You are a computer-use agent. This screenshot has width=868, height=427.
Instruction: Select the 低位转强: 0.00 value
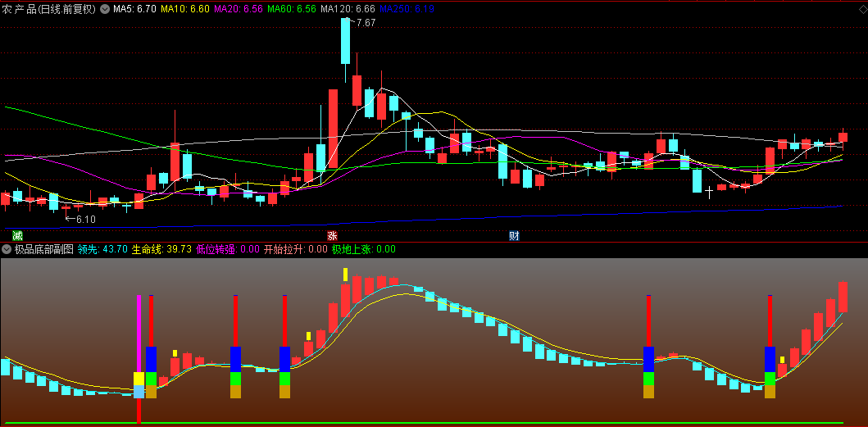pyautogui.click(x=228, y=249)
